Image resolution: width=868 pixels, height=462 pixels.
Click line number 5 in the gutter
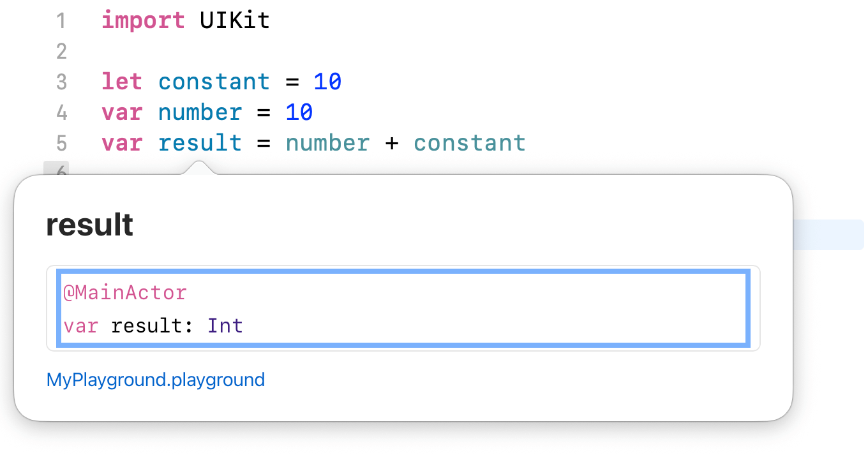click(61, 144)
